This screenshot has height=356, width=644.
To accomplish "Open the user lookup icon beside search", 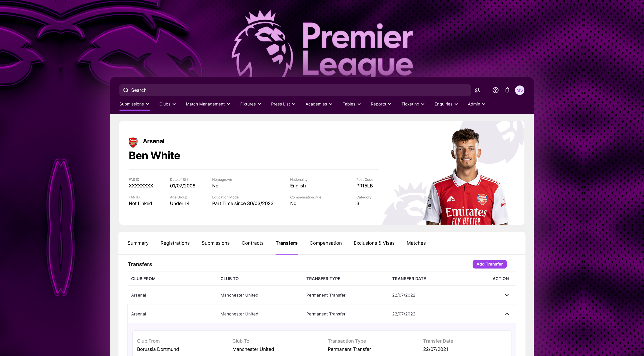I will [477, 90].
